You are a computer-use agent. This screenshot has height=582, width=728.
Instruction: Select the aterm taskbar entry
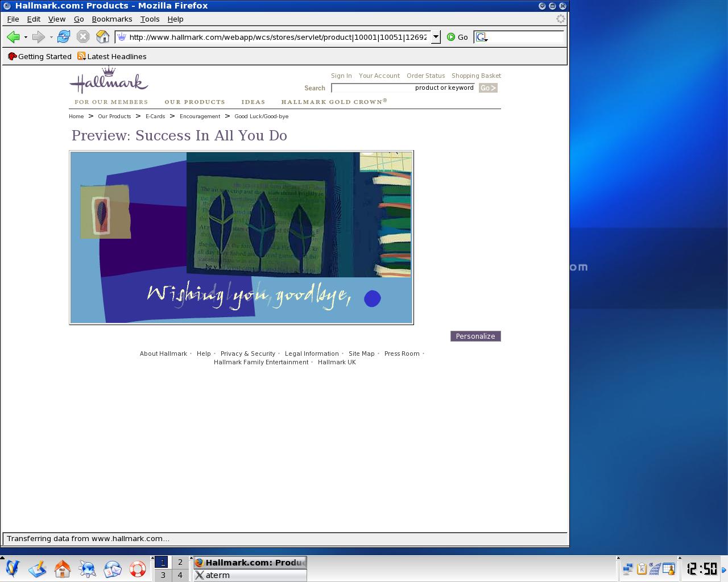point(250,575)
